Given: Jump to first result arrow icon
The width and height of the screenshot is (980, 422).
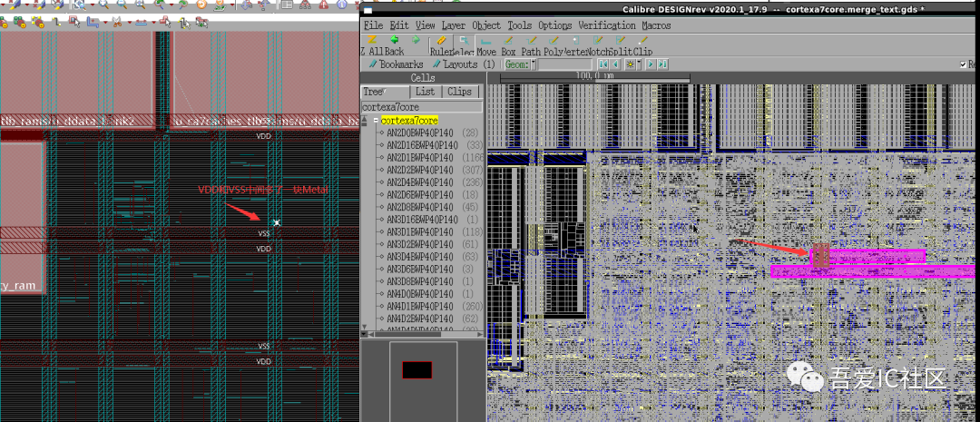Looking at the screenshot, I should coord(603,64).
